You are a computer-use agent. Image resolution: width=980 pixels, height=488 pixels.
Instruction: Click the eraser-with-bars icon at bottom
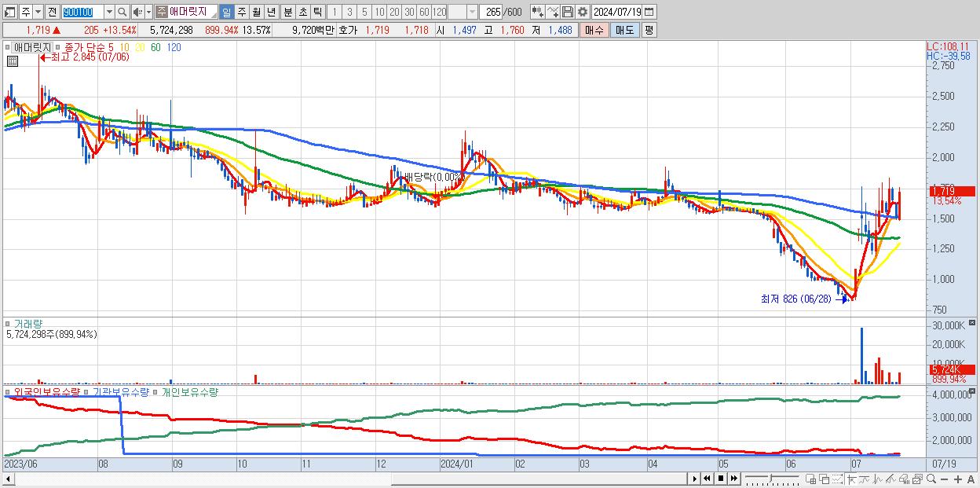904,479
